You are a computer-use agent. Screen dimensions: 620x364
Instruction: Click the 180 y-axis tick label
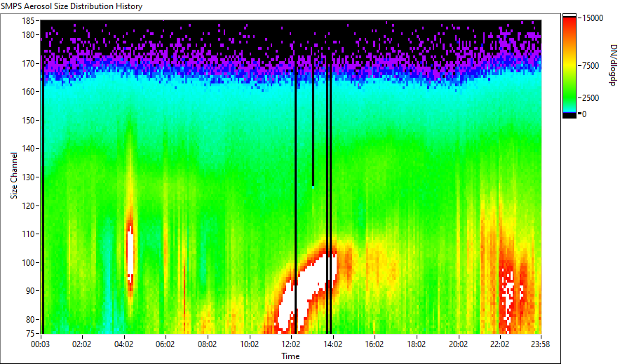pos(27,35)
